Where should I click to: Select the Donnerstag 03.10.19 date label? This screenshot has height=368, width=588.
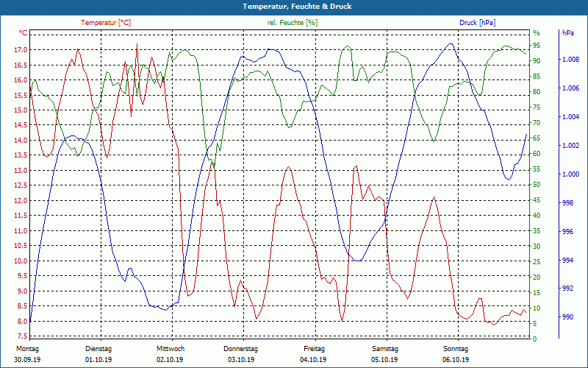click(x=241, y=354)
